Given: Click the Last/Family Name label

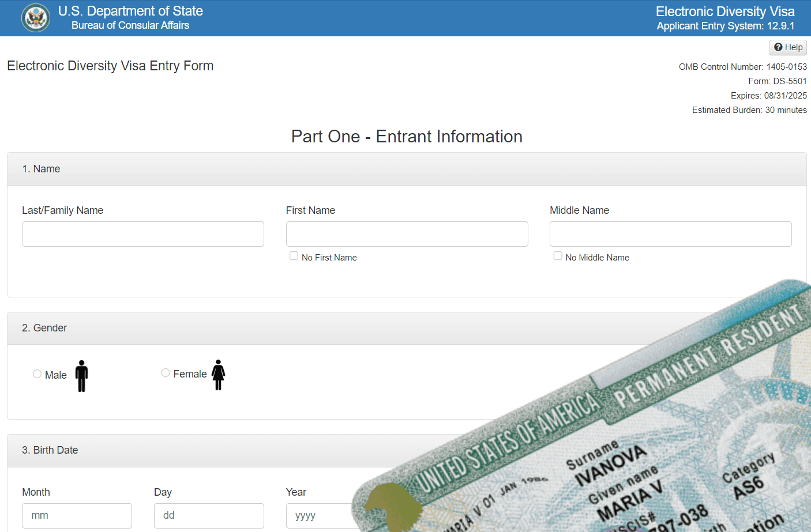Looking at the screenshot, I should (62, 210).
